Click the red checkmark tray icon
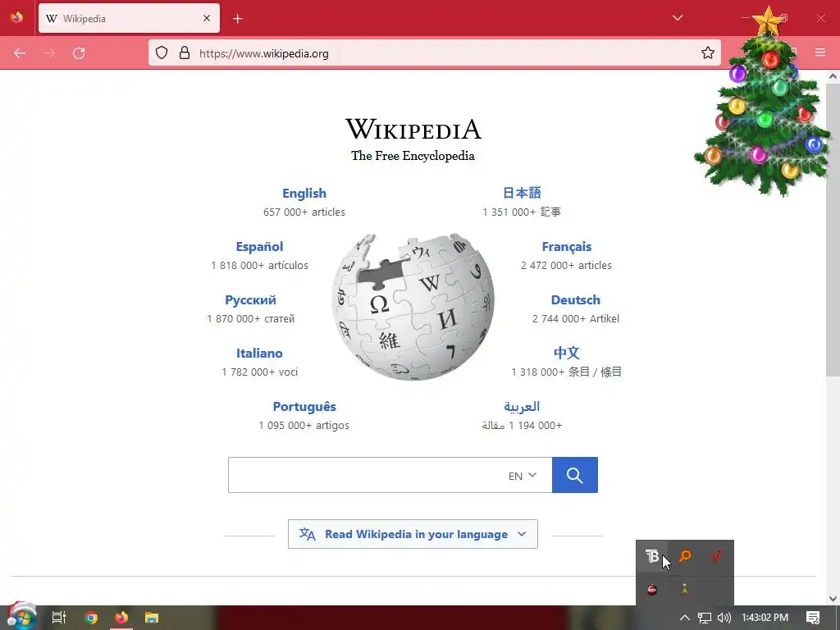 point(717,557)
